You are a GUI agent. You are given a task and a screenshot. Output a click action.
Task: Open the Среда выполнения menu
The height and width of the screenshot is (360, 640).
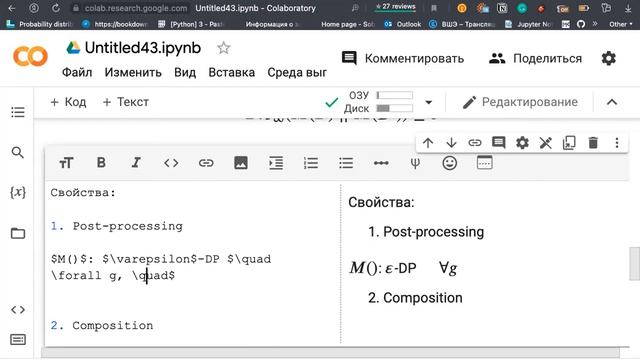click(297, 72)
